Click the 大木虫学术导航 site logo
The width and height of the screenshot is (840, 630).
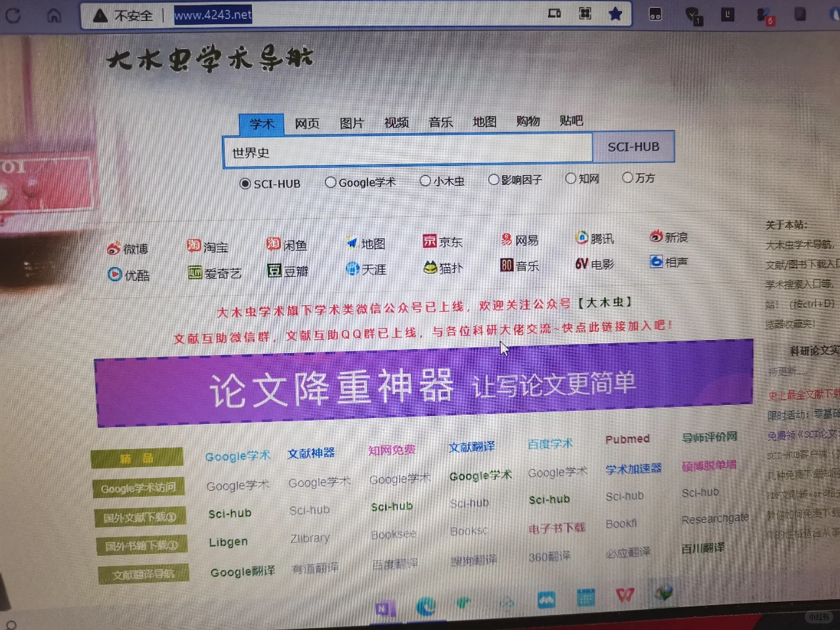click(x=209, y=58)
